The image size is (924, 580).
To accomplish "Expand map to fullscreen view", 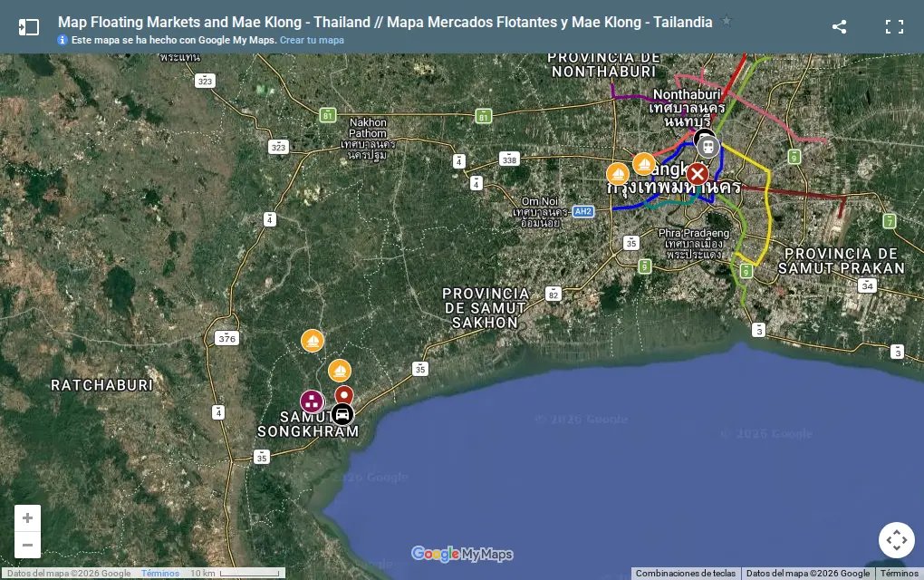I will pos(894,26).
